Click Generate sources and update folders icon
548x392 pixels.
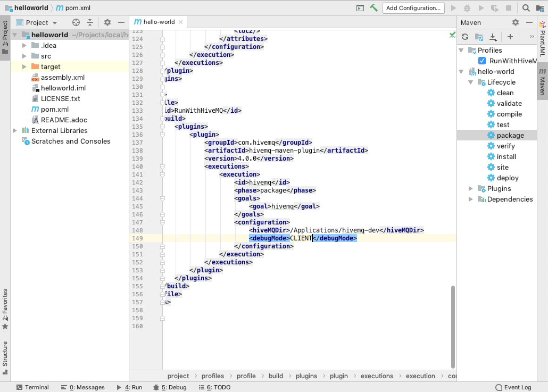coord(479,37)
